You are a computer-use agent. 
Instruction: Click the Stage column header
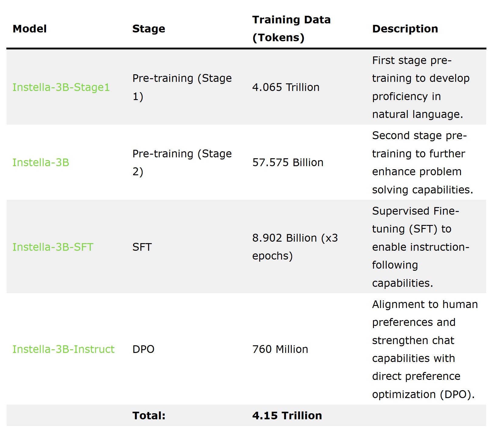[149, 29]
